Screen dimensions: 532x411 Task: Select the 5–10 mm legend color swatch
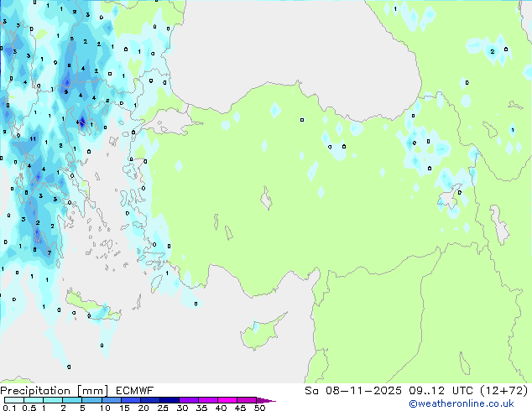[91, 400]
